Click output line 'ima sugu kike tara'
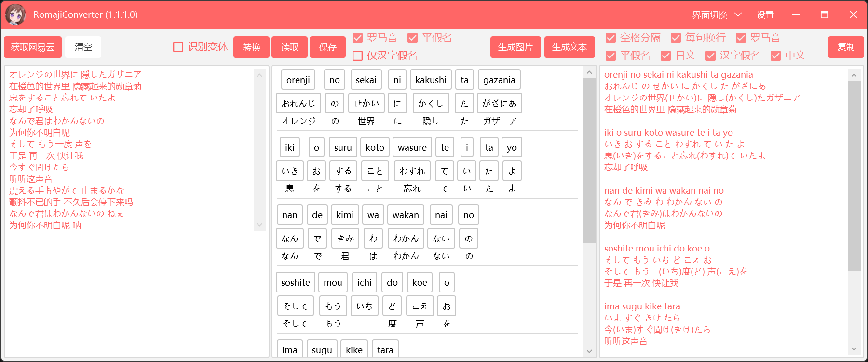The image size is (868, 362). (x=642, y=306)
